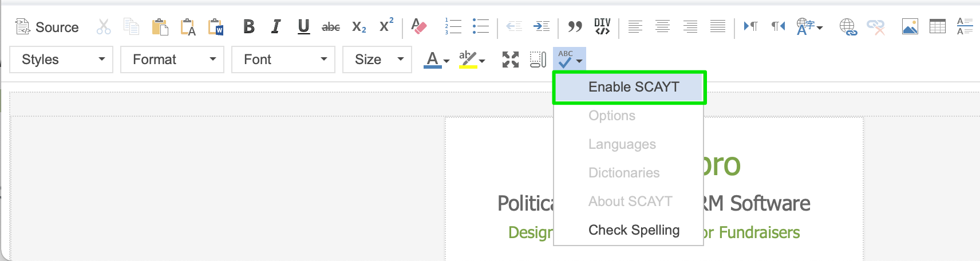
Task: Insert a bulleted list
Action: tap(480, 27)
